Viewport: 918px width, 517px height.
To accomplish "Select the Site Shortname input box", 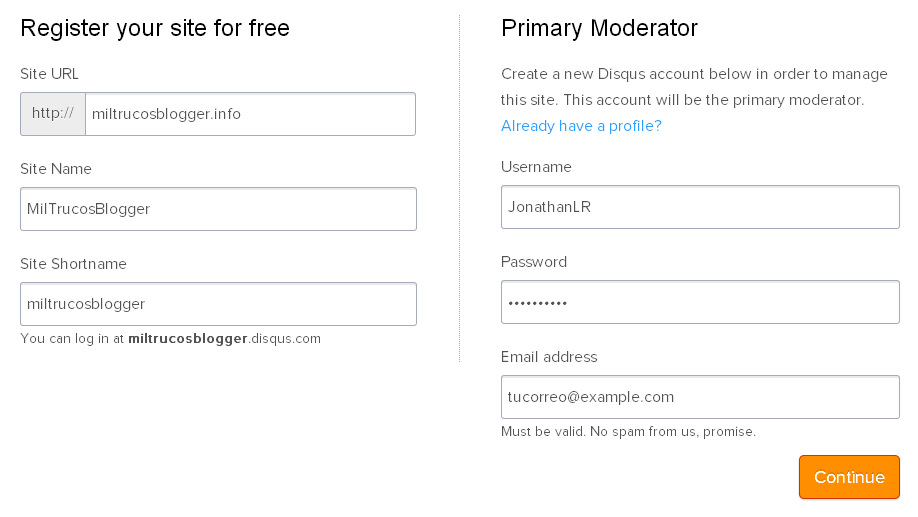I will coord(218,304).
